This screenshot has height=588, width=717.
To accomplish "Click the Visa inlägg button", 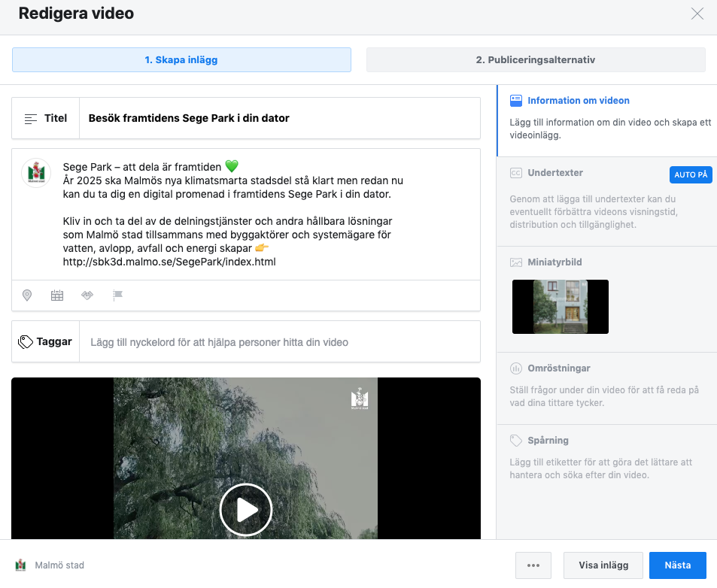I will 603,565.
